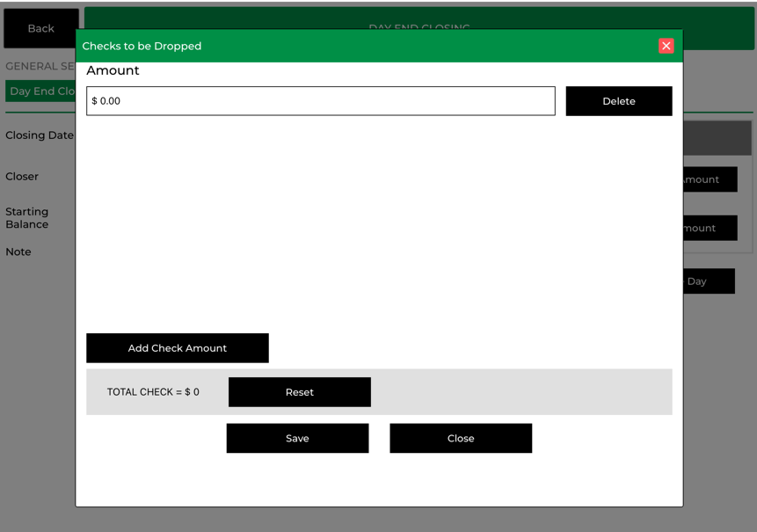757x532 pixels.
Task: Click the Note label
Action: pyautogui.click(x=18, y=252)
